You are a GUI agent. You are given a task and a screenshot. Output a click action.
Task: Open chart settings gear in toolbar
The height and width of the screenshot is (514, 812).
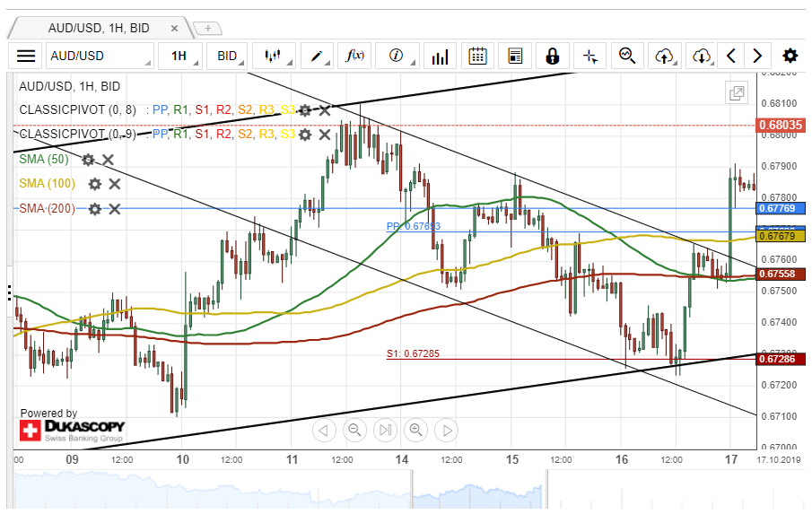pos(790,56)
